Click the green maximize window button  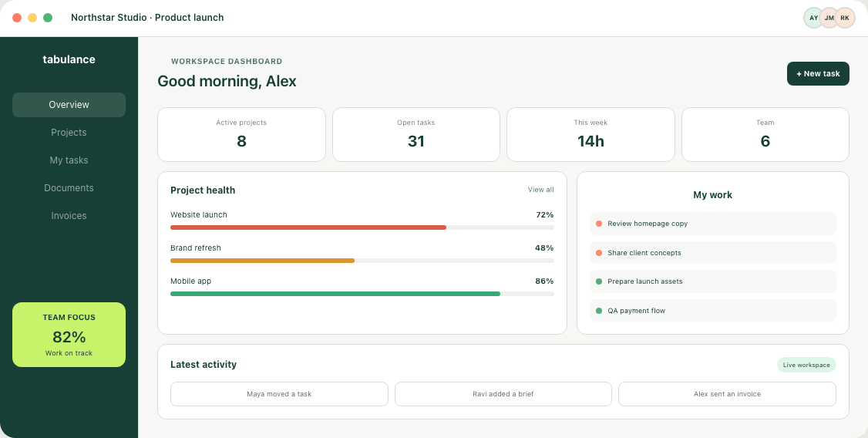click(48, 18)
